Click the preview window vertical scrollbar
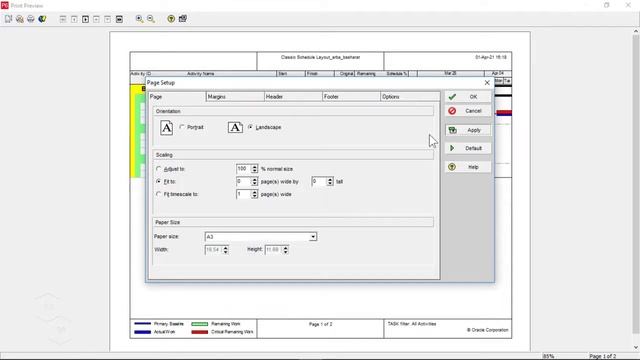The width and height of the screenshot is (640, 360). pyautogui.click(x=636, y=184)
